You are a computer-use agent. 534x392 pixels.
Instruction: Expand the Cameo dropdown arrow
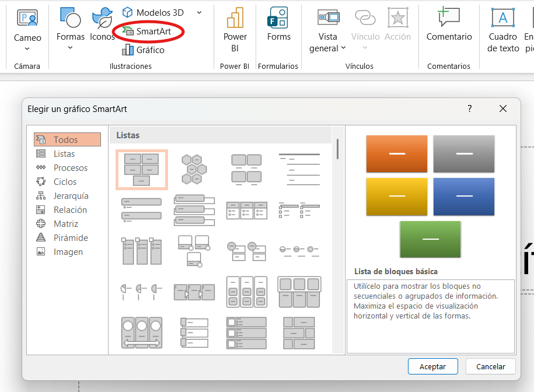pyautogui.click(x=27, y=49)
